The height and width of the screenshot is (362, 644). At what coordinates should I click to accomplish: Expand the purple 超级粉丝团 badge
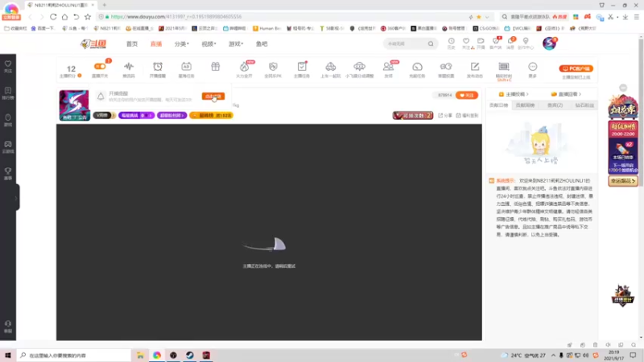coord(171,116)
